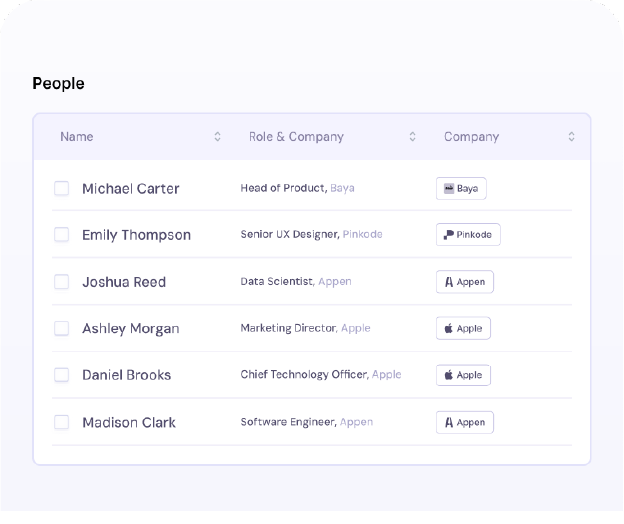
Task: Open the Pinkode link in Senior UX Designer role
Action: click(362, 235)
